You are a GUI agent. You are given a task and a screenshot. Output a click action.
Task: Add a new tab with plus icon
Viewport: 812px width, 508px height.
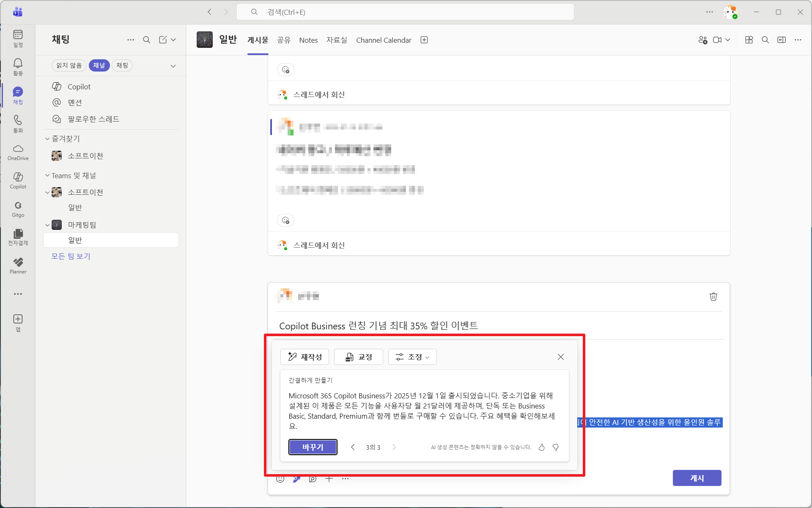pyautogui.click(x=424, y=40)
